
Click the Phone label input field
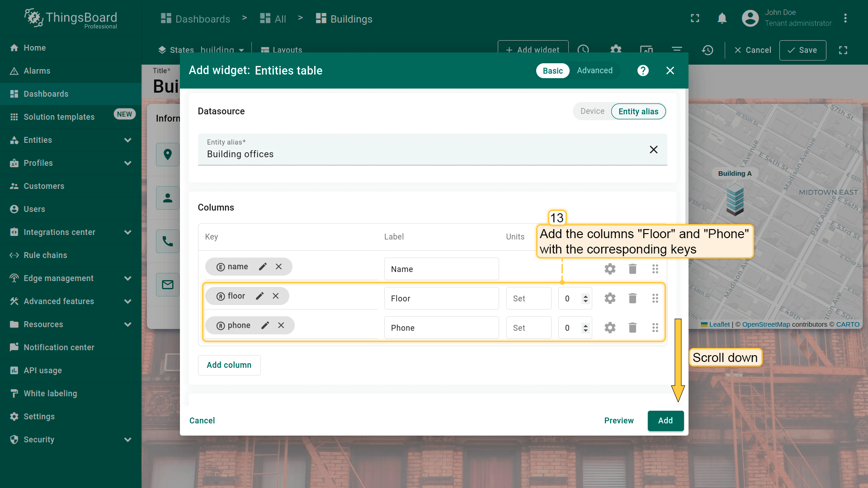click(x=441, y=328)
